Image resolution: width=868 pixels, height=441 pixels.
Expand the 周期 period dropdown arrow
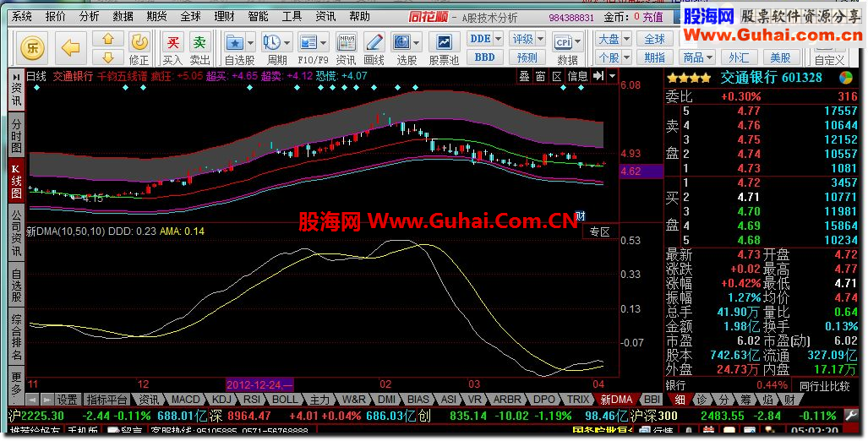(287, 42)
